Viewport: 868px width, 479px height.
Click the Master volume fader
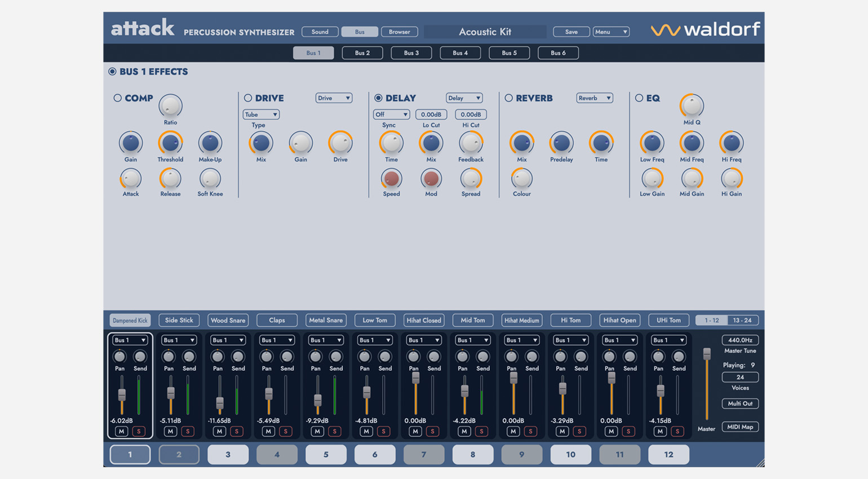707,354
